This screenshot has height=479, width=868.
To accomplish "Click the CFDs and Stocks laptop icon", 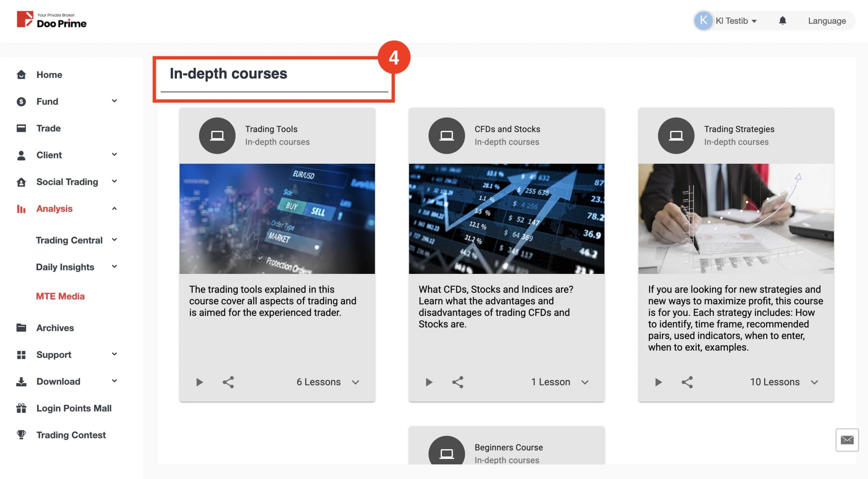I will [447, 136].
